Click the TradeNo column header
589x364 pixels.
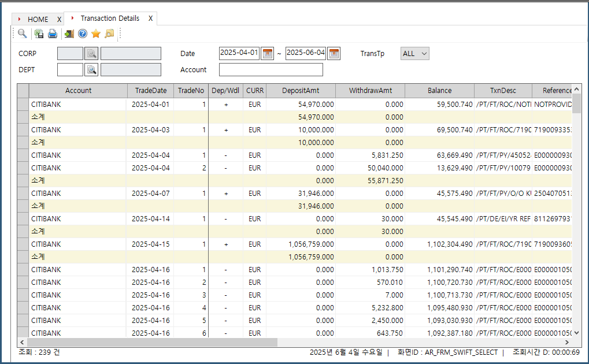point(191,91)
